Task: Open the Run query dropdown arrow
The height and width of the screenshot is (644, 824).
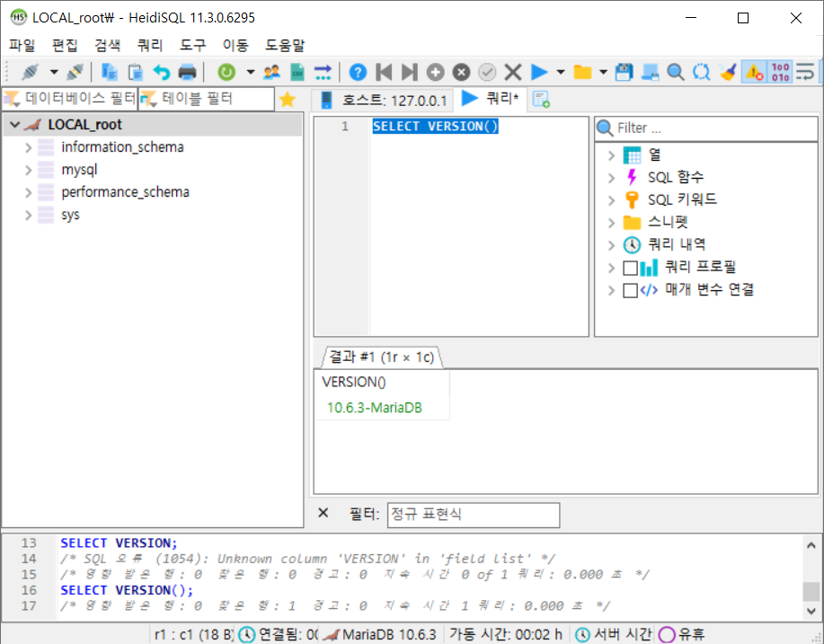Action: click(x=561, y=72)
